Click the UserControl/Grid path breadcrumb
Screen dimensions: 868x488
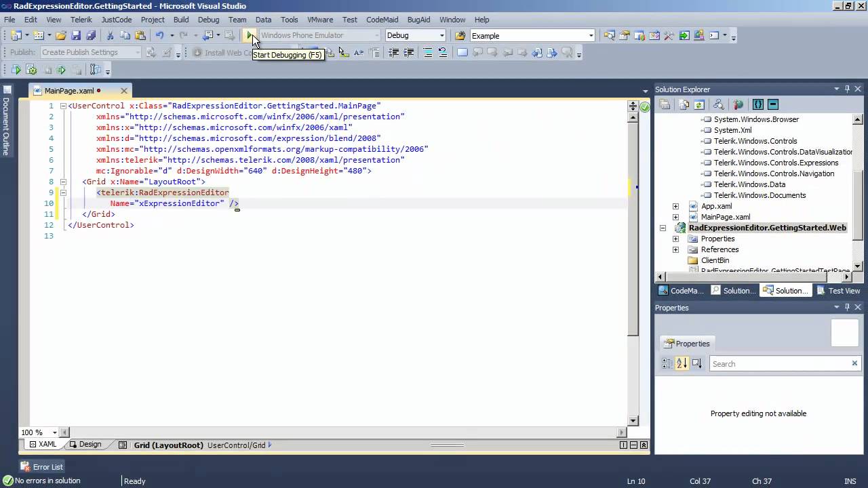237,445
